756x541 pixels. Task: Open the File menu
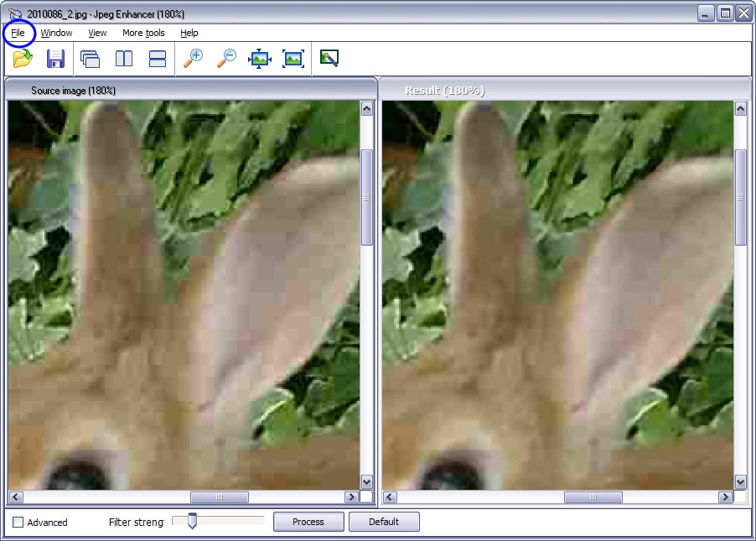[x=18, y=33]
